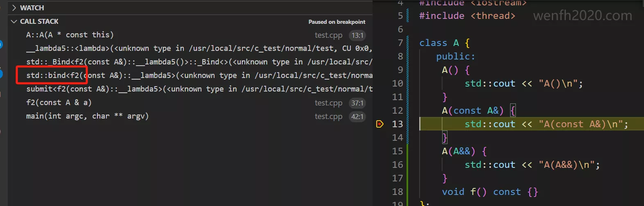Open test.cpp from the main frame row
The height and width of the screenshot is (206, 644).
(x=328, y=117)
